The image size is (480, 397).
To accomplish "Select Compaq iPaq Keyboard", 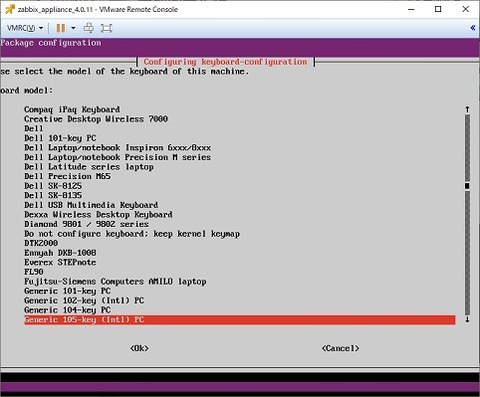I will coord(72,109).
